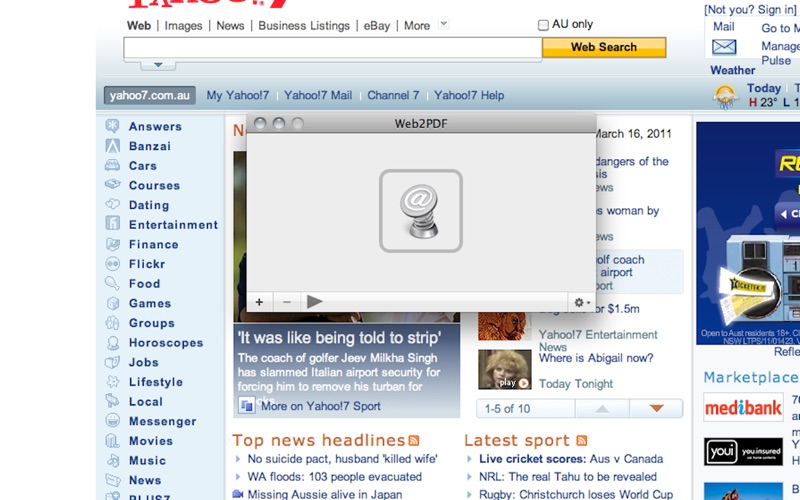800x500 pixels.
Task: Open the Yahoo!7 Help link
Action: tap(469, 95)
